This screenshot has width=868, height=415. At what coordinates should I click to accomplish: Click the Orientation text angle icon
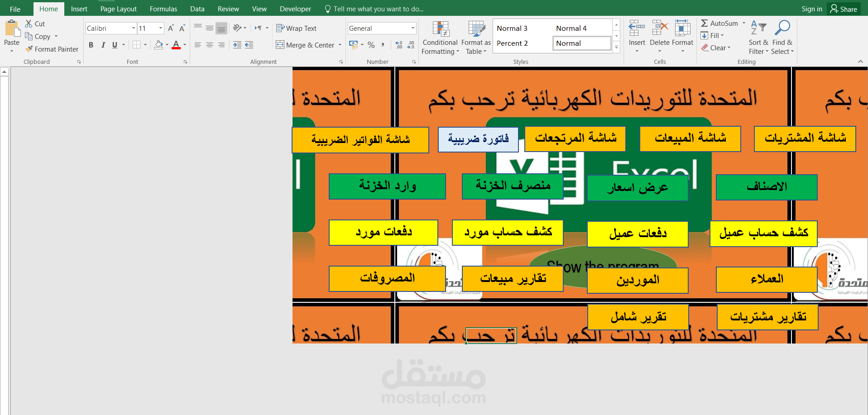coord(237,28)
